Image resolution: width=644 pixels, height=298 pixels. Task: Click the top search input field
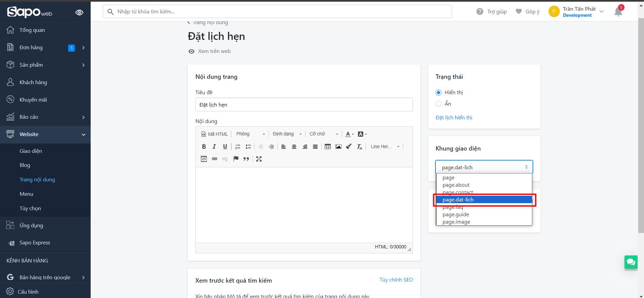tap(277, 12)
